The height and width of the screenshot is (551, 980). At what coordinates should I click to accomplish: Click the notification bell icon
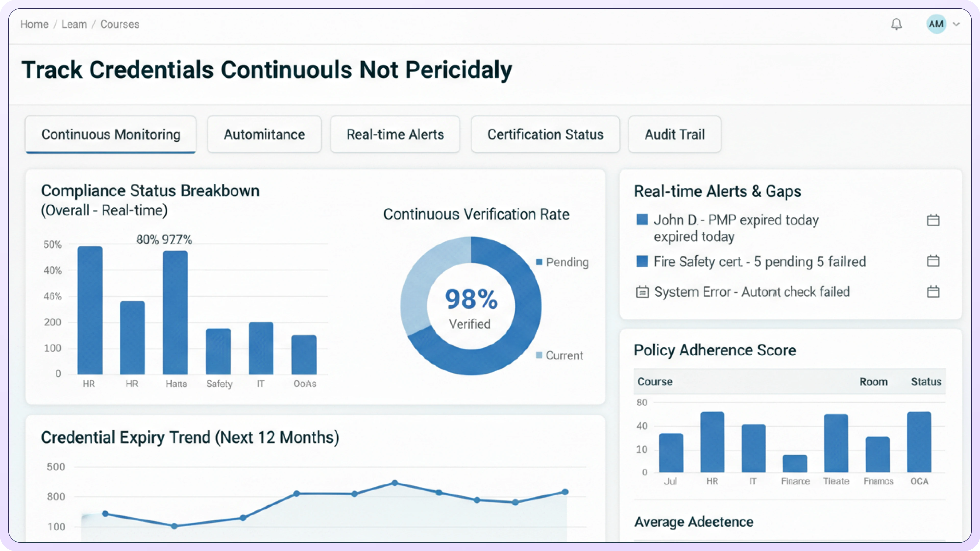(896, 24)
